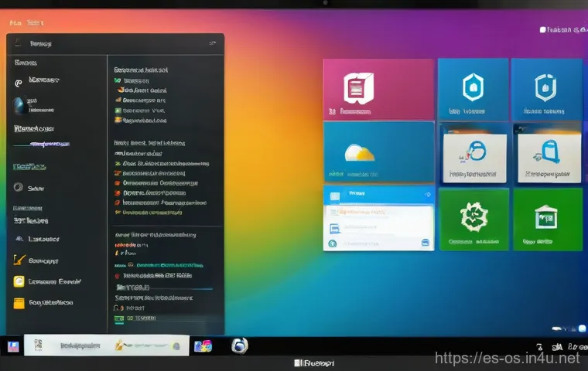This screenshot has height=371, width=588.
Task: Open the blue tile with hexagon home icon
Action: click(x=473, y=89)
